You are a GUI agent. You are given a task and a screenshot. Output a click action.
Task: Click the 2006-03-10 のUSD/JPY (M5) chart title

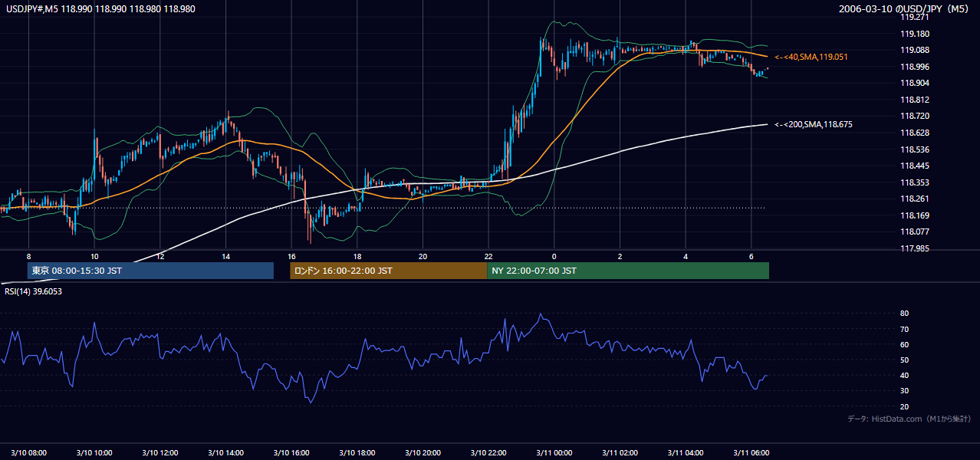[x=906, y=8]
